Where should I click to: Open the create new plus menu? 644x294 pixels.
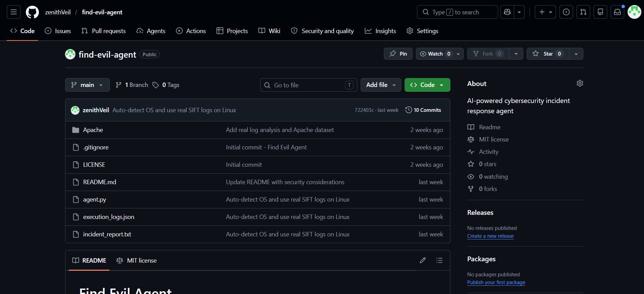pos(545,12)
